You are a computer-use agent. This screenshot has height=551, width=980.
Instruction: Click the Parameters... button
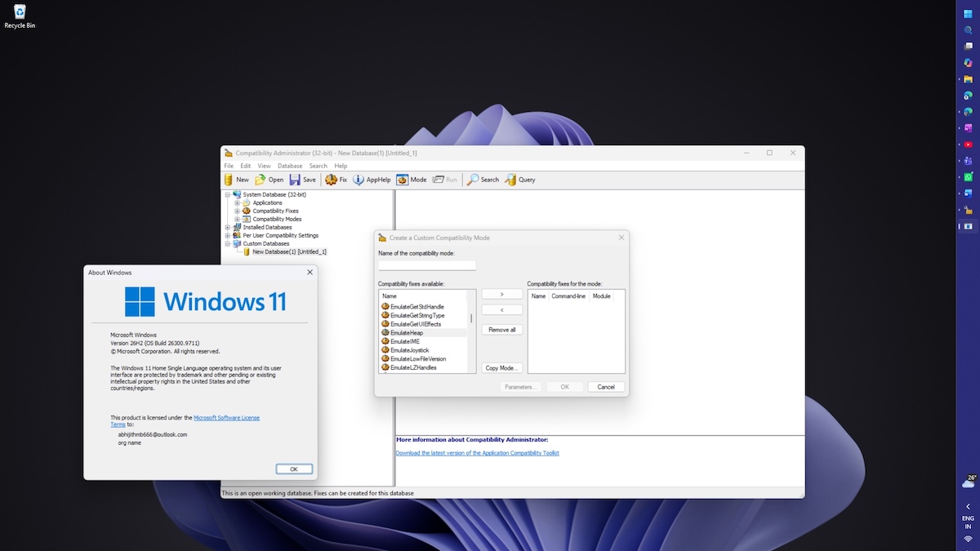[519, 387]
